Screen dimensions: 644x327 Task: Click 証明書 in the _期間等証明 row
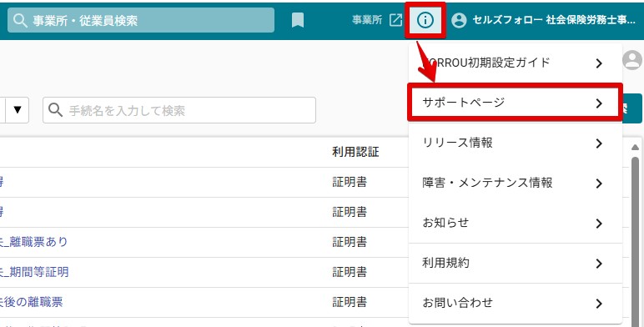point(350,272)
